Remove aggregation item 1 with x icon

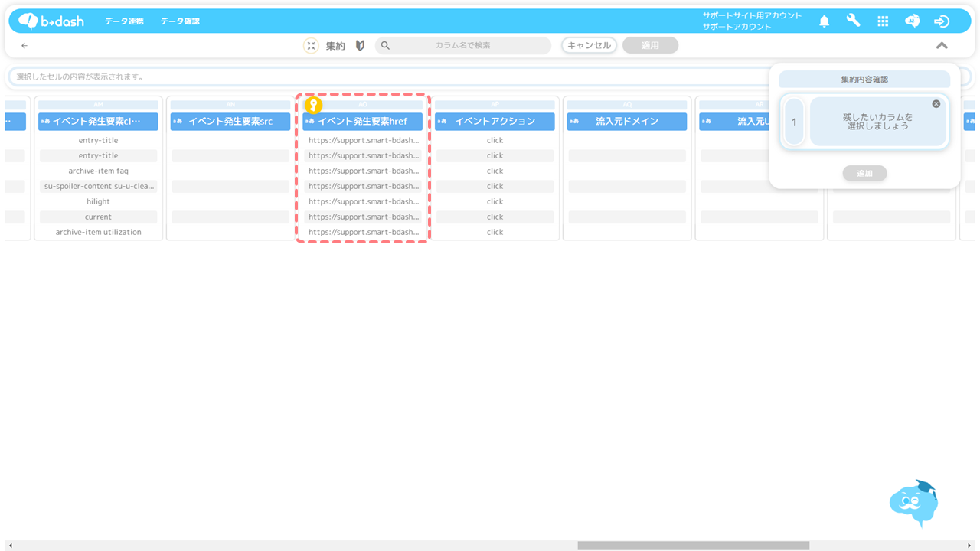click(x=936, y=103)
